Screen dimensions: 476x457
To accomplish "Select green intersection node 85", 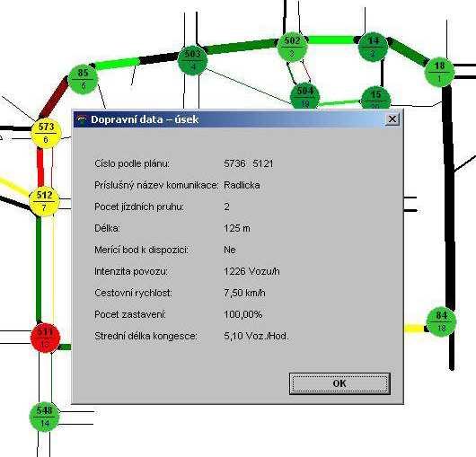I will (x=83, y=79).
